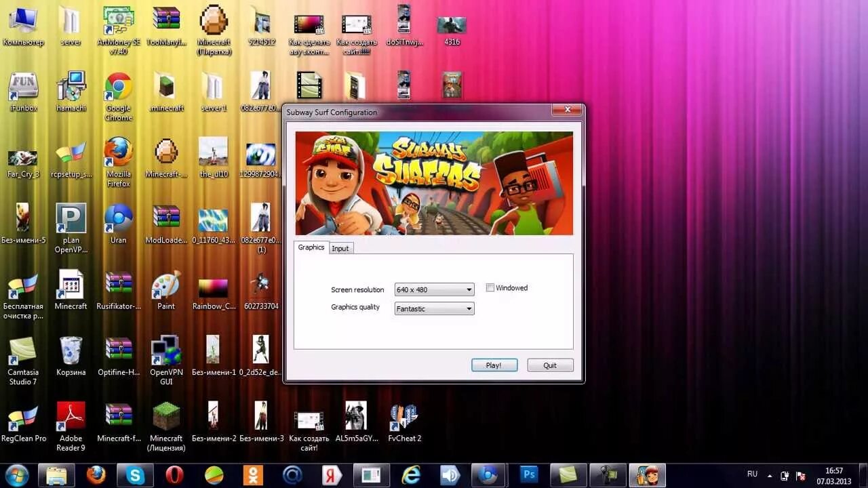The width and height of the screenshot is (868, 488).
Task: Click the Windows Start button
Action: tap(17, 475)
